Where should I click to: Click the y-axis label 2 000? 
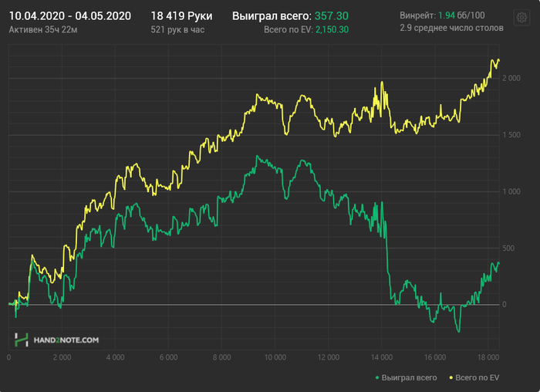click(x=511, y=78)
